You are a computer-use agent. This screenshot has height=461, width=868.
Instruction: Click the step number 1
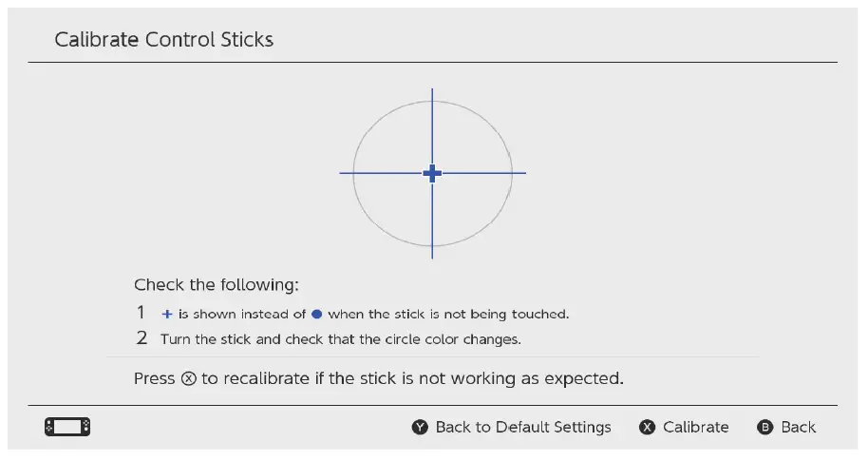(x=141, y=313)
